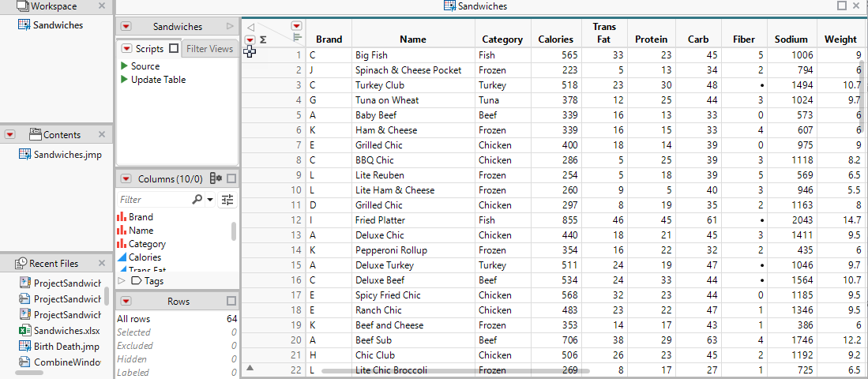Screen dimensions: 868x379
Task: Click the Selected rows entry
Action: [x=177, y=332]
